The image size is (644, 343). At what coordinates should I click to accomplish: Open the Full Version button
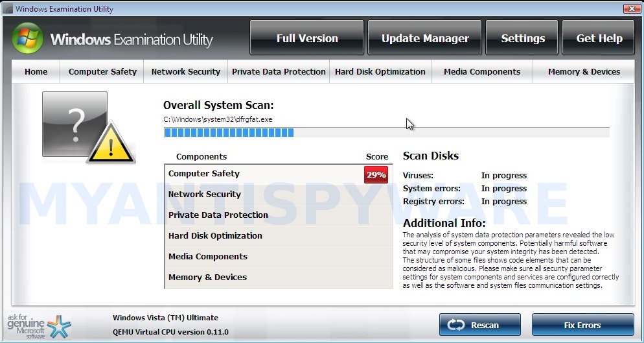[307, 38]
